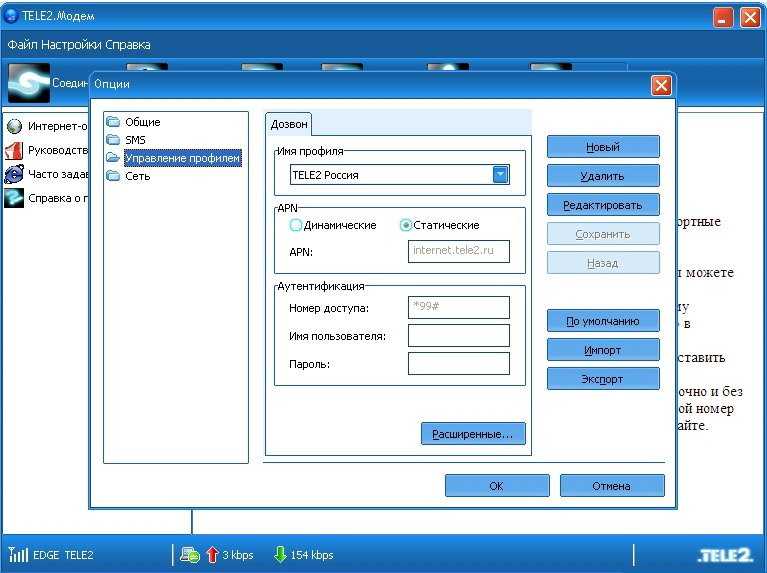This screenshot has height=573, width=767.
Task: Confirm with the OK button
Action: (x=497, y=485)
